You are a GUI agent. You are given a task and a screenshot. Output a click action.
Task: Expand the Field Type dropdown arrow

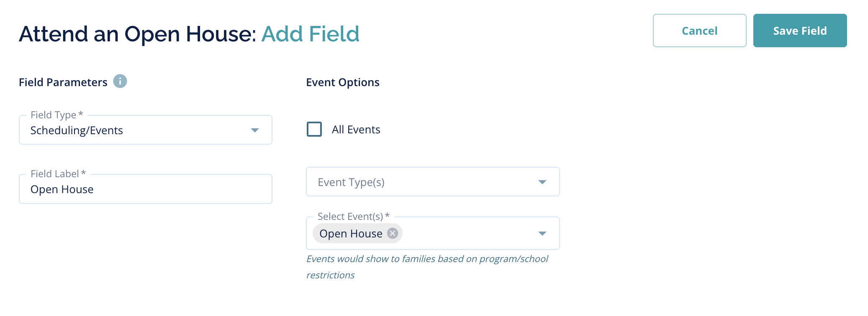254,130
